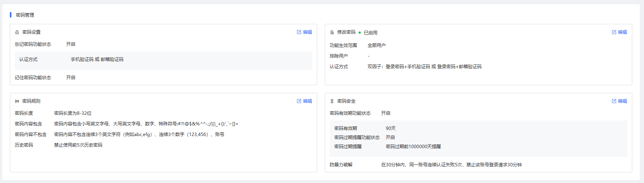Click the 密码管理 page heading
Screen dimensions: 644x183
click(25, 15)
